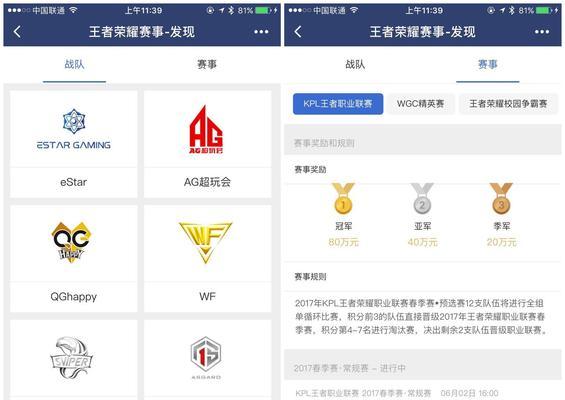The height and width of the screenshot is (400, 565).
Task: Open the AG超玩会 red logo
Action: click(206, 129)
